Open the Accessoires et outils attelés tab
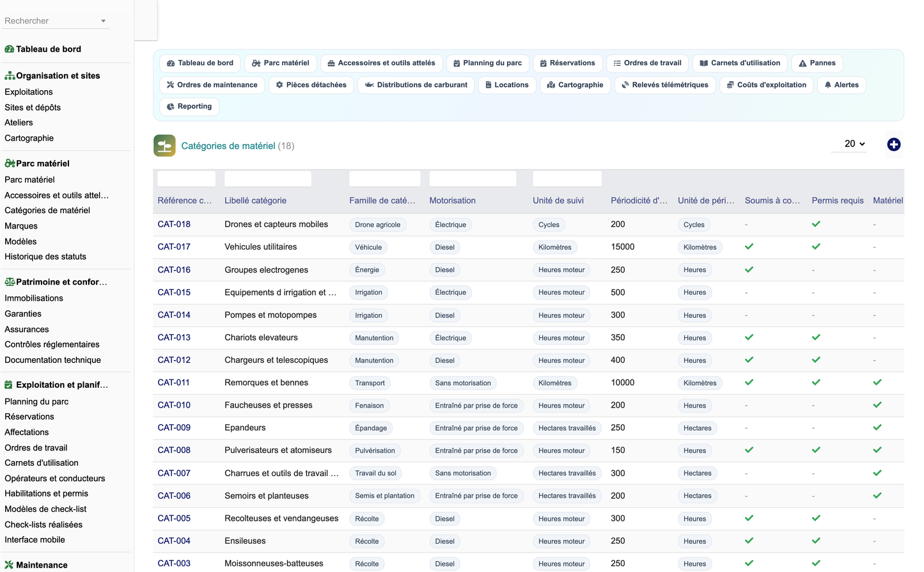 [x=381, y=63]
